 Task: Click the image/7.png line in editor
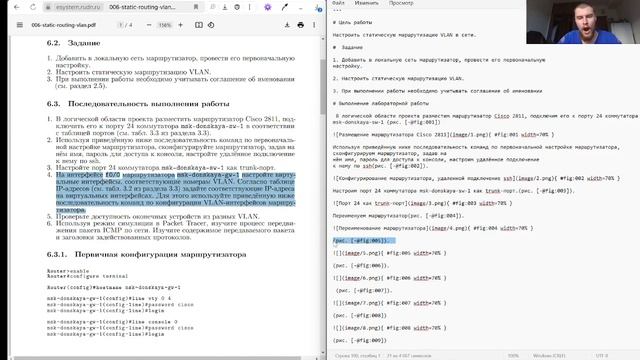[389, 303]
